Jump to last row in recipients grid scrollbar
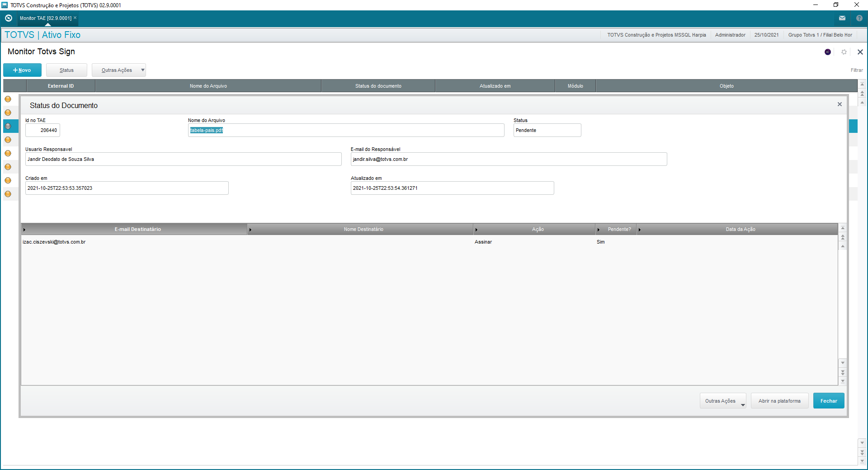Viewport: 868px width, 470px height. (x=843, y=381)
